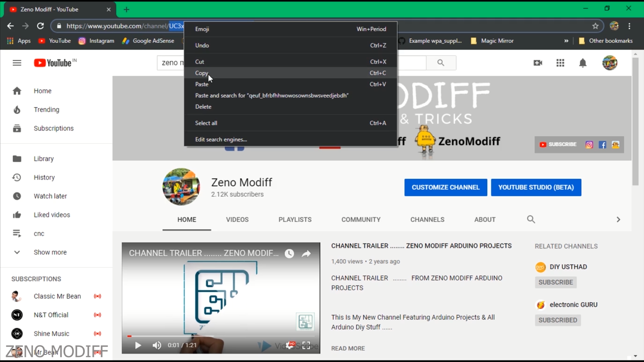Click SUBSCRIBED for electronic GURU

(558, 320)
